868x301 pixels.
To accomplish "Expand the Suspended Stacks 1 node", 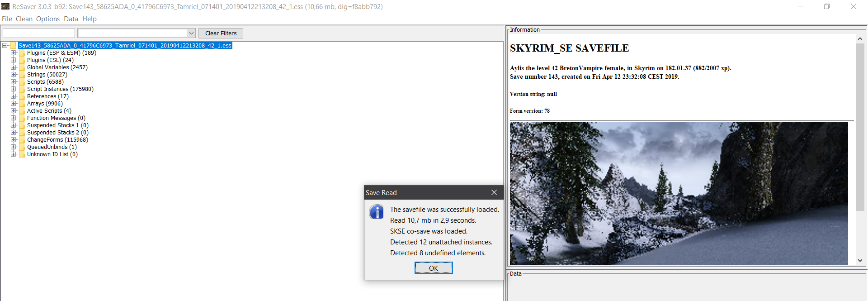I will click(14, 125).
